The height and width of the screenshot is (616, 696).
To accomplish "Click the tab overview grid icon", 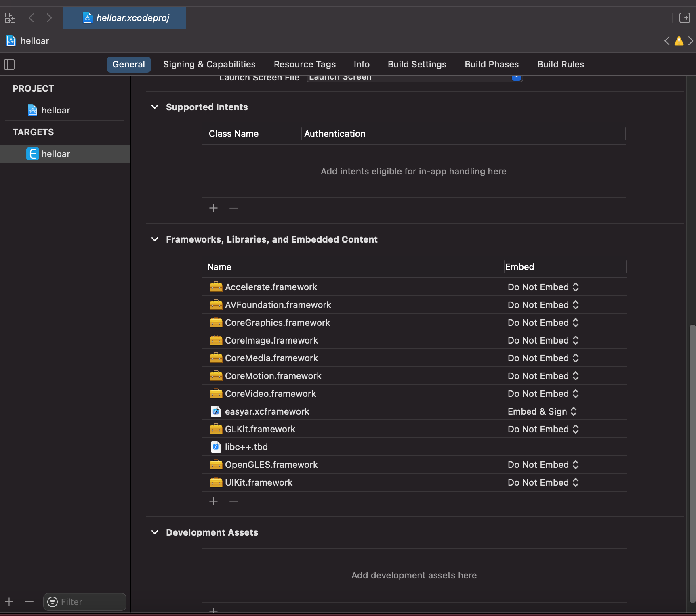I will tap(10, 18).
